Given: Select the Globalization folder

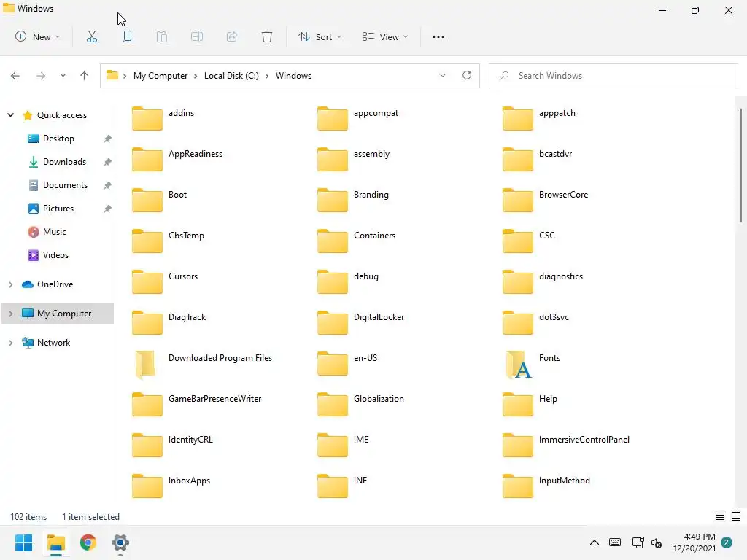Looking at the screenshot, I should pos(360,404).
